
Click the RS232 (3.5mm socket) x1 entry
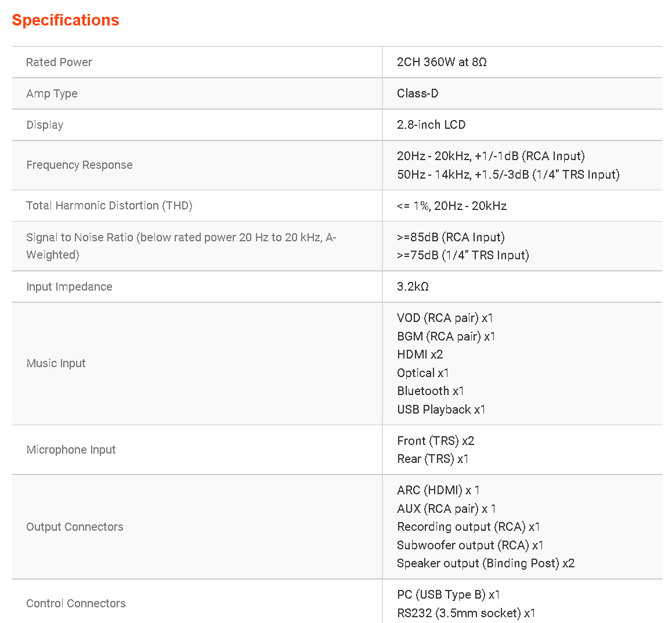[466, 613]
